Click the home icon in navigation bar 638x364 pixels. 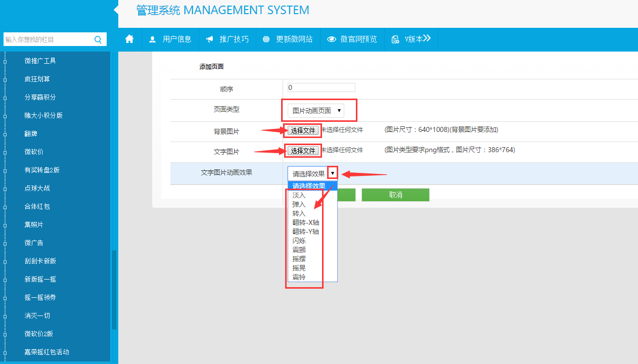tap(129, 39)
